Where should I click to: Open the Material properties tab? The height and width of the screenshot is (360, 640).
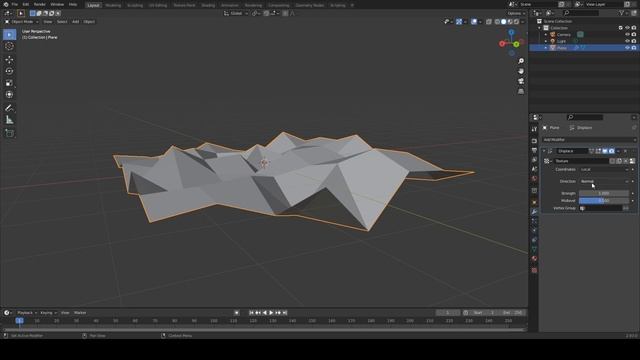[x=534, y=259]
